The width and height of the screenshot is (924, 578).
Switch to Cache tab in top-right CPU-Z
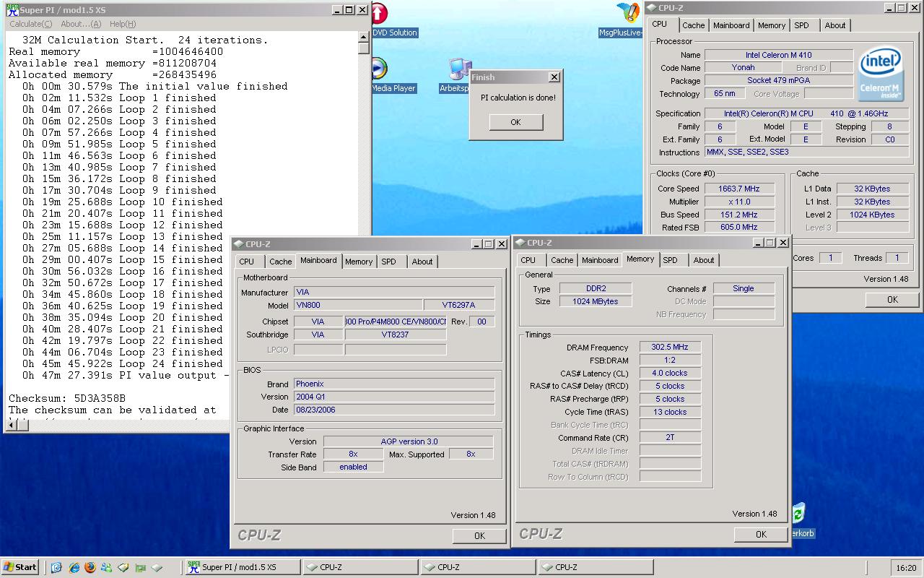click(x=693, y=25)
